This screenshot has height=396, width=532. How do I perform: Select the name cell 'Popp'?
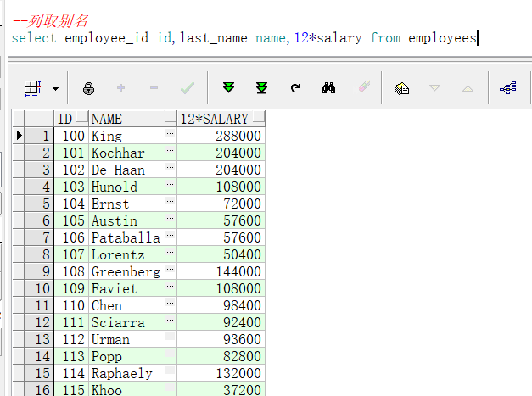point(132,356)
